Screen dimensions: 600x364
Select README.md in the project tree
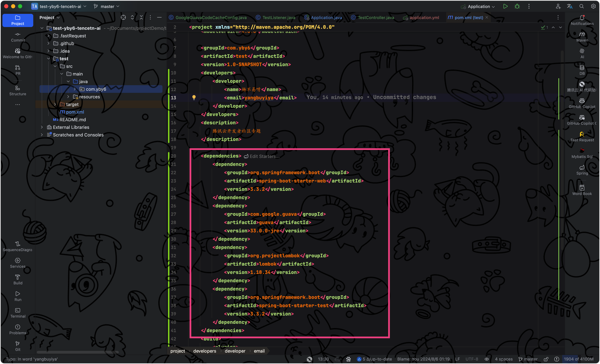73,119
